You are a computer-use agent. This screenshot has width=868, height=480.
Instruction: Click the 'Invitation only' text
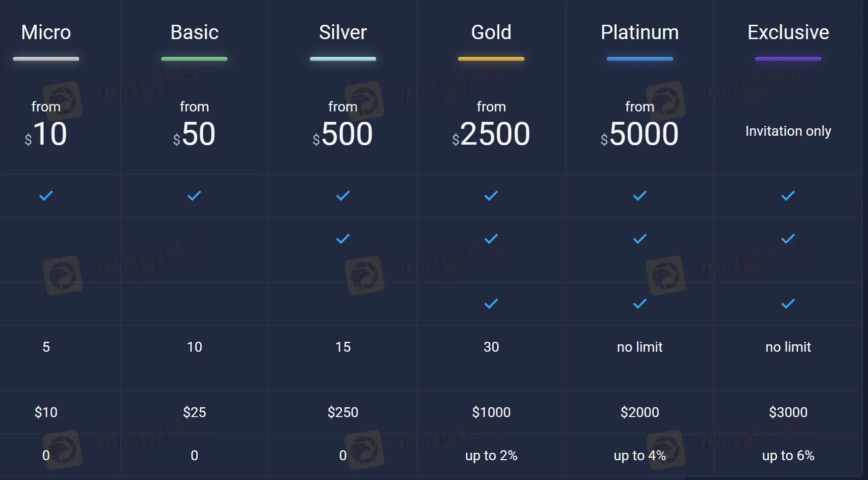(788, 131)
